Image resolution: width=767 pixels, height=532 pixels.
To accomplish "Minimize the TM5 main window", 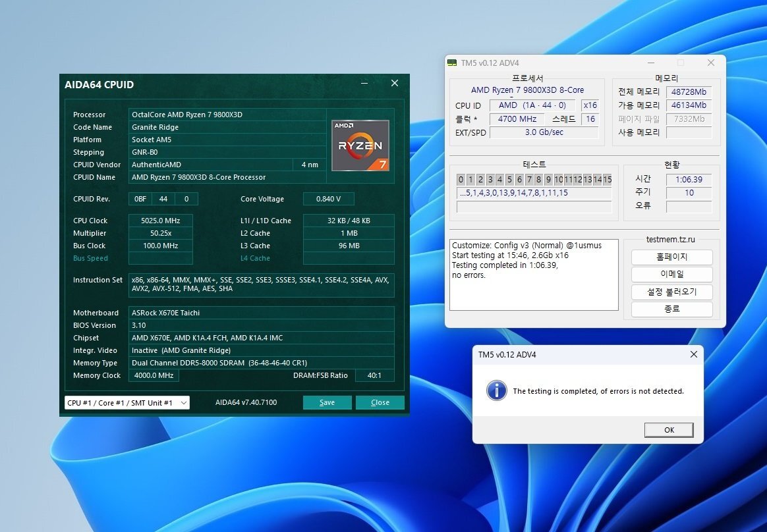I will [651, 63].
